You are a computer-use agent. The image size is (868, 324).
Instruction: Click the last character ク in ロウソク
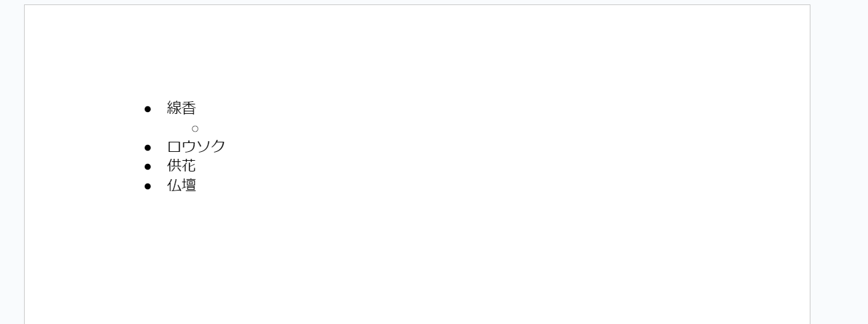pyautogui.click(x=218, y=147)
